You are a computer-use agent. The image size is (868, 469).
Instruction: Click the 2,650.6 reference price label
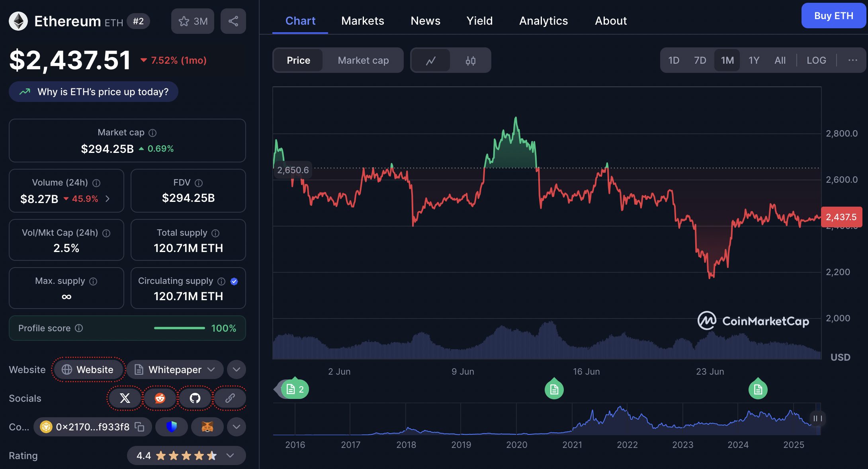pos(293,170)
